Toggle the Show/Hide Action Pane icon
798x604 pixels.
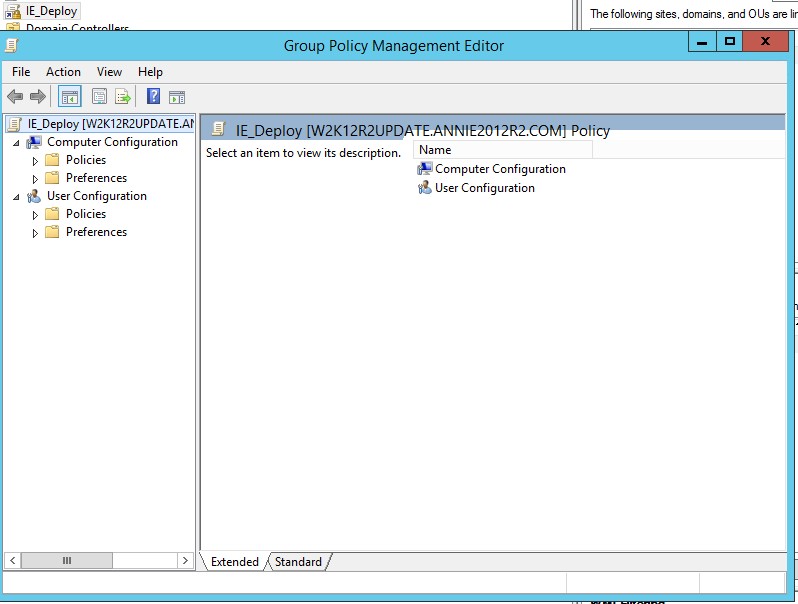177,97
